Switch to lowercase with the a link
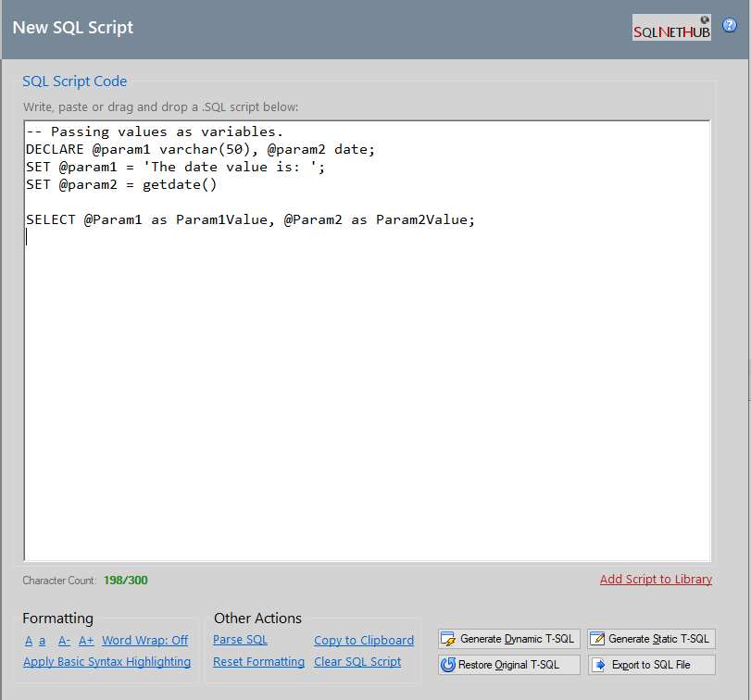 pyautogui.click(x=43, y=640)
